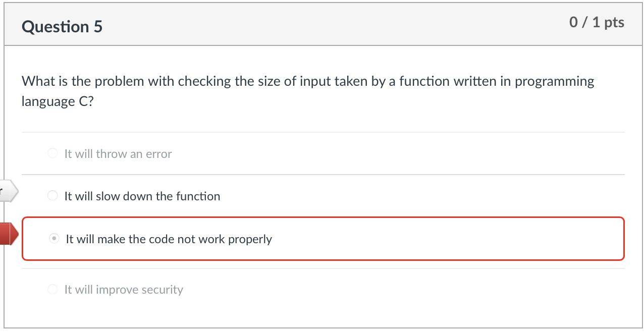Click the question header bar
The width and height of the screenshot is (644, 332).
coord(323,24)
